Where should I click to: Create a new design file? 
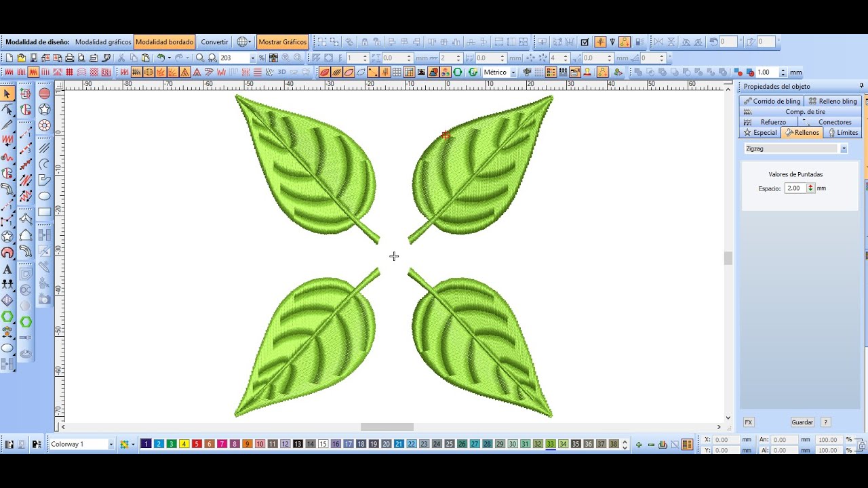pos(9,58)
